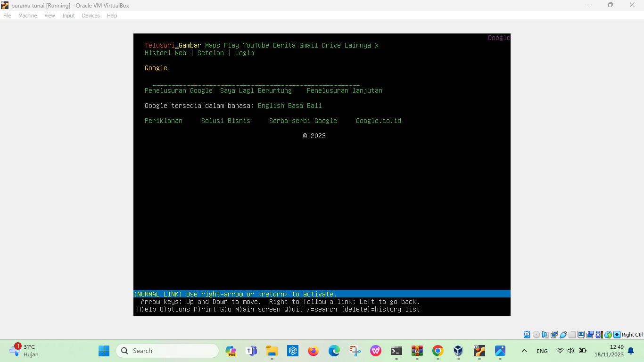This screenshot has width=644, height=362.
Task: Open the Penelusuran lanjutan link
Action: (345, 90)
